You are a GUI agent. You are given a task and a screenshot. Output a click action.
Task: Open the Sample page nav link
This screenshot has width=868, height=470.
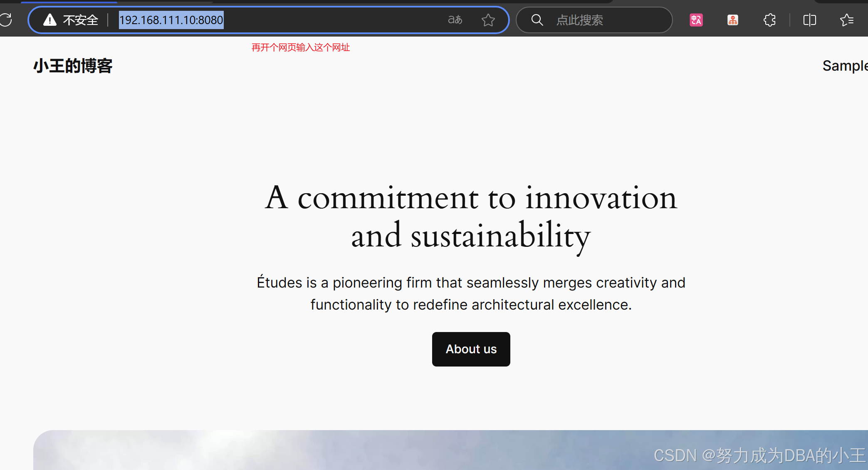click(844, 66)
